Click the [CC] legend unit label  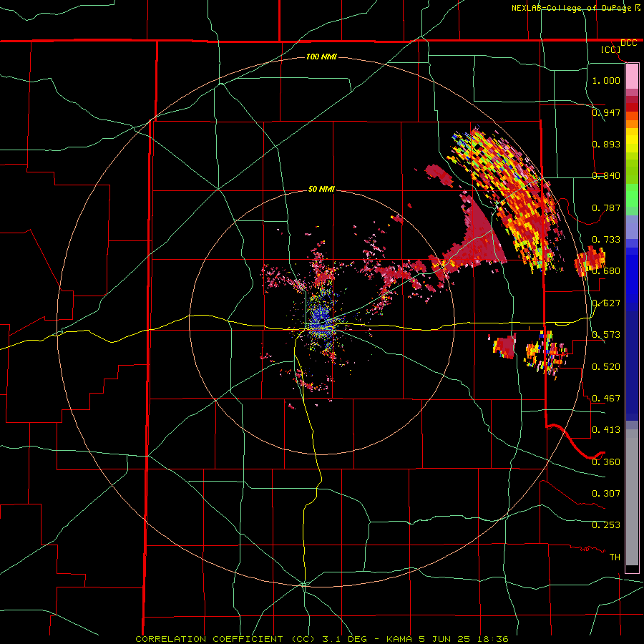pos(611,49)
